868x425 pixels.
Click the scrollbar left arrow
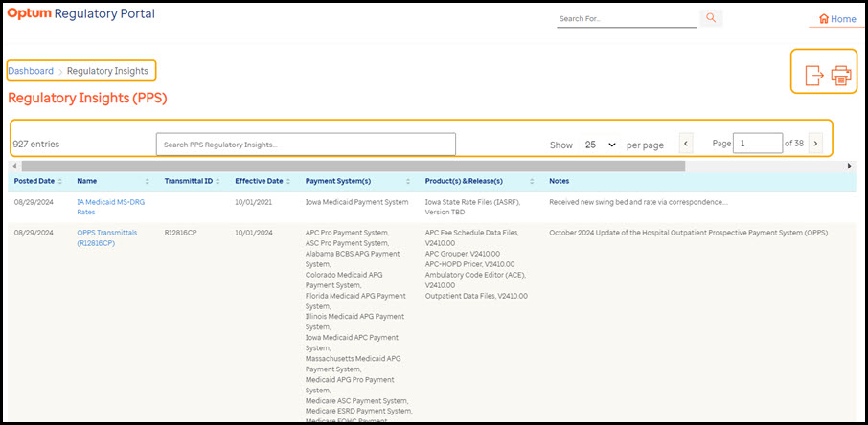(13, 166)
